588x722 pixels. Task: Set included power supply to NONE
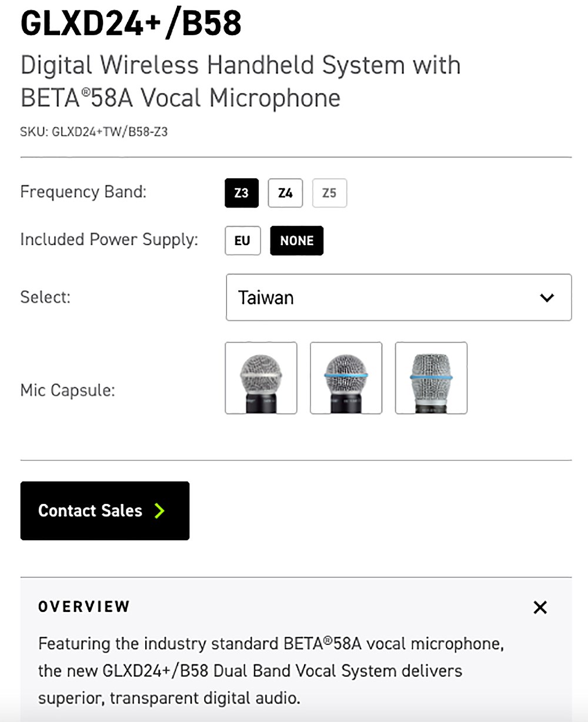[297, 240]
